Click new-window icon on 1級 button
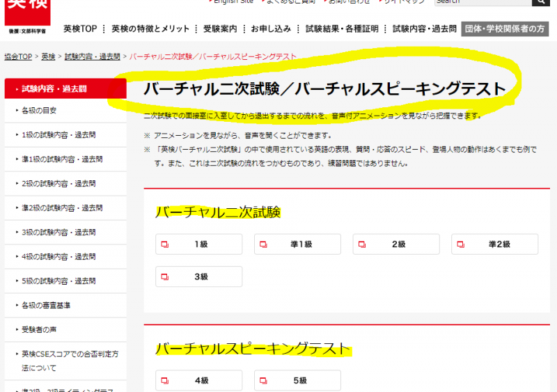Viewport: 557px width, 392px height. (165, 244)
